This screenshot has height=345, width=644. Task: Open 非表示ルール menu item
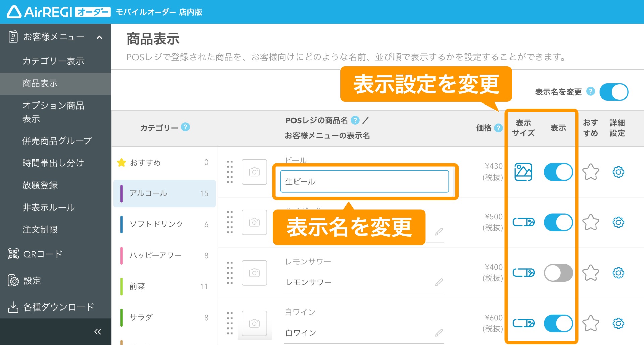[x=55, y=207]
